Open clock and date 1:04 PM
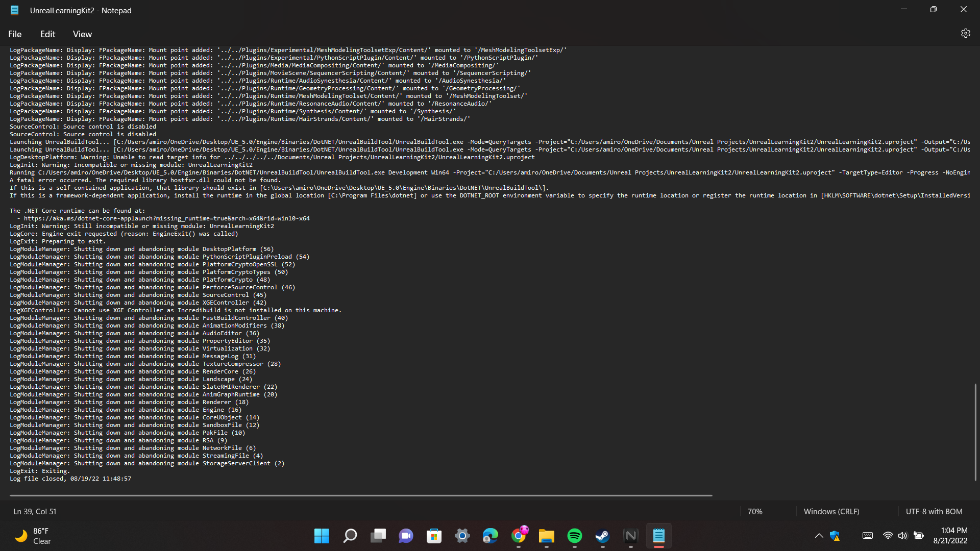Screen dimensions: 980x551 point(950,536)
